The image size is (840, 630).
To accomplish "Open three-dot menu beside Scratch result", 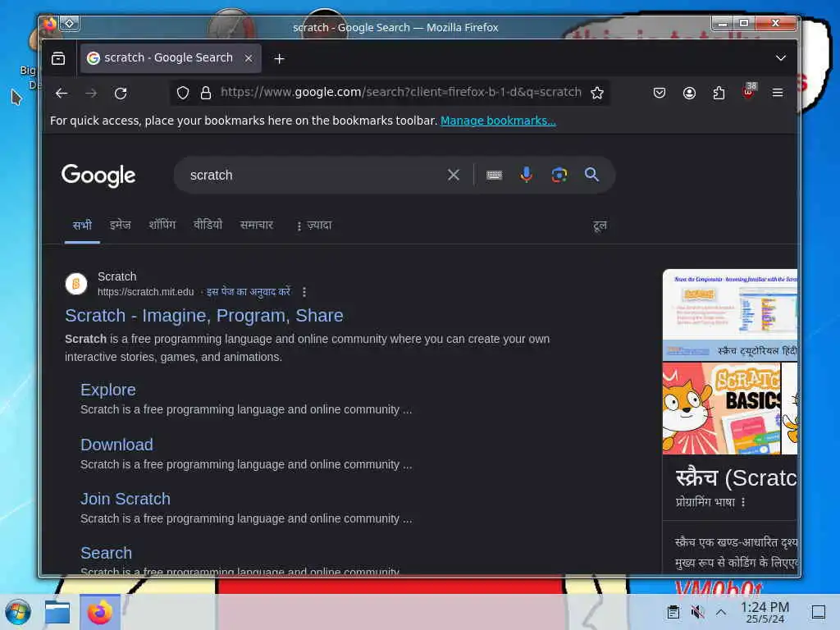I will pos(304,292).
